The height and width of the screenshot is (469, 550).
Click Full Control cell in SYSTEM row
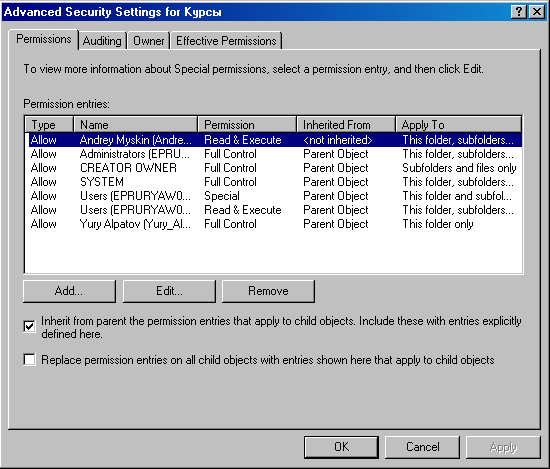tap(230, 182)
